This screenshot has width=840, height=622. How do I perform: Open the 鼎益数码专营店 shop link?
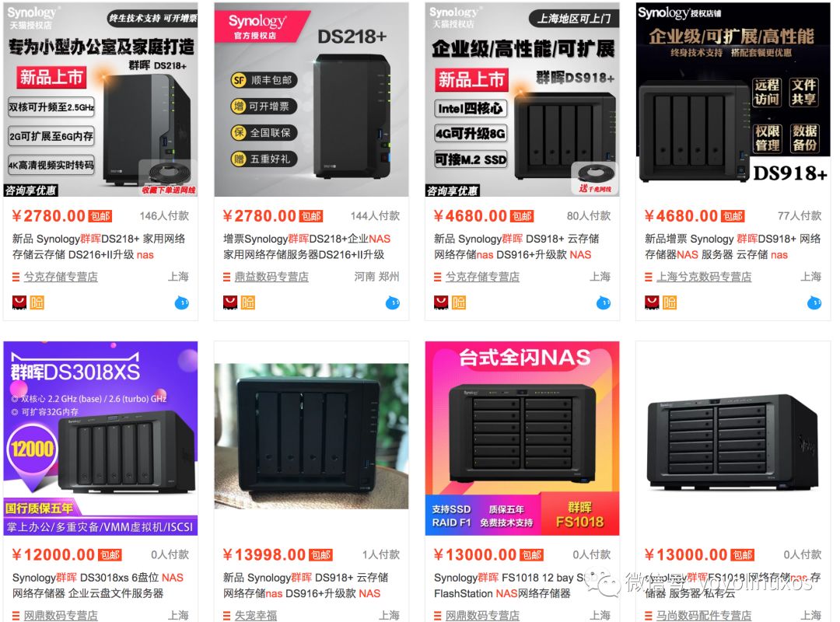(x=271, y=277)
